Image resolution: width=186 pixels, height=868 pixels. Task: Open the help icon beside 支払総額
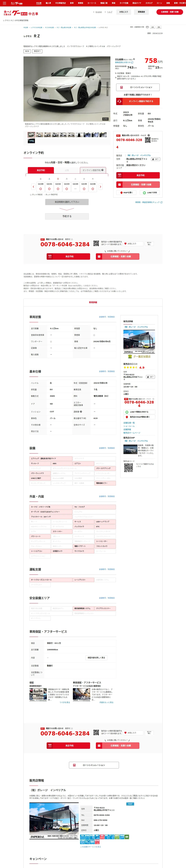point(134,59)
